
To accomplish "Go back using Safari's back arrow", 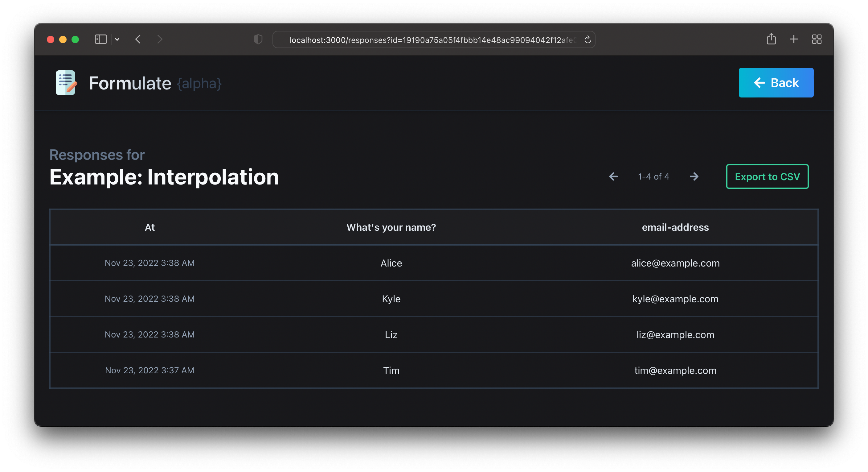I will [138, 39].
